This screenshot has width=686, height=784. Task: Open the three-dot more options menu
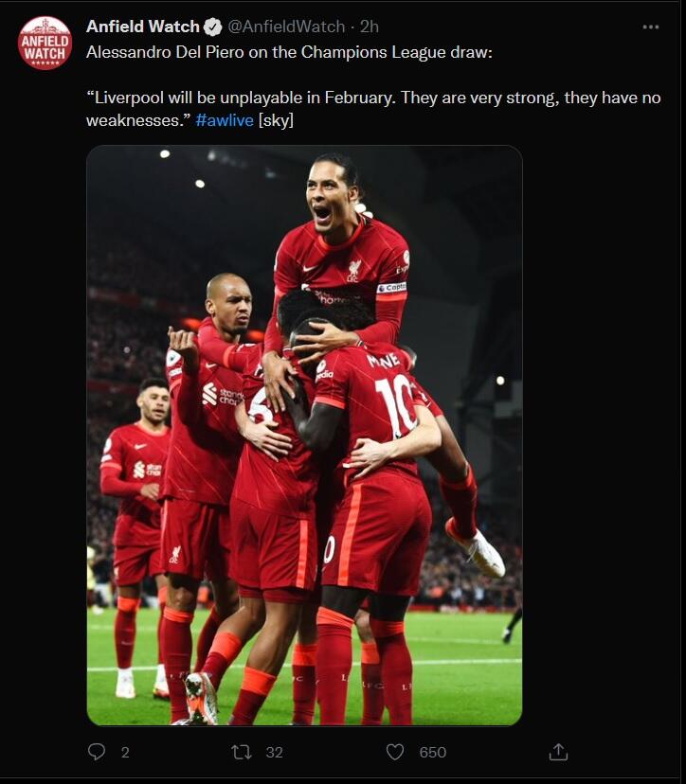[x=651, y=27]
